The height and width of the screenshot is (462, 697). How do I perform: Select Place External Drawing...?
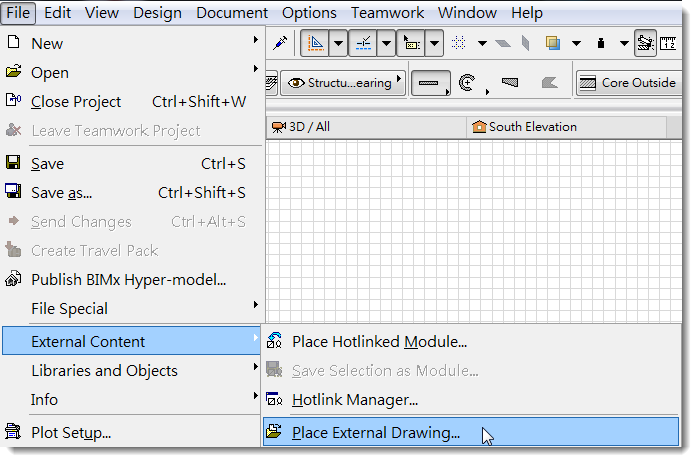(x=471, y=432)
